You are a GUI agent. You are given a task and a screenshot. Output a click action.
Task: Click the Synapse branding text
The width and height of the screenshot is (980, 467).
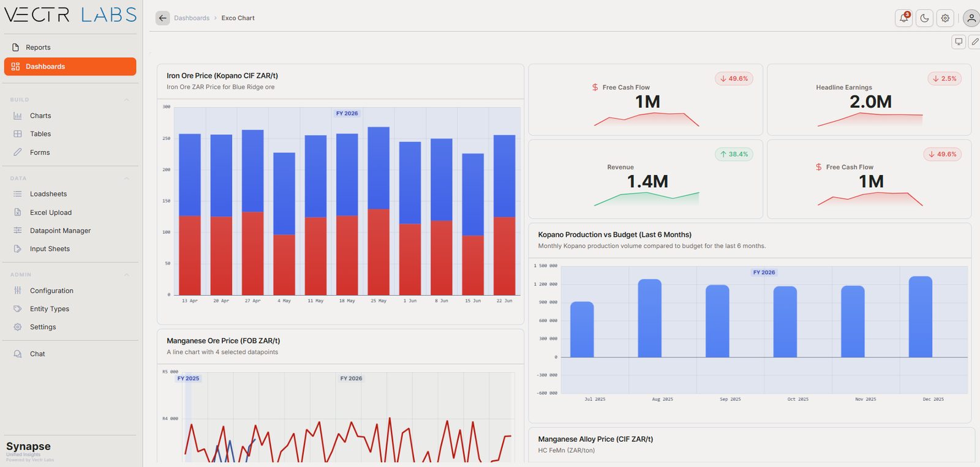pos(28,447)
